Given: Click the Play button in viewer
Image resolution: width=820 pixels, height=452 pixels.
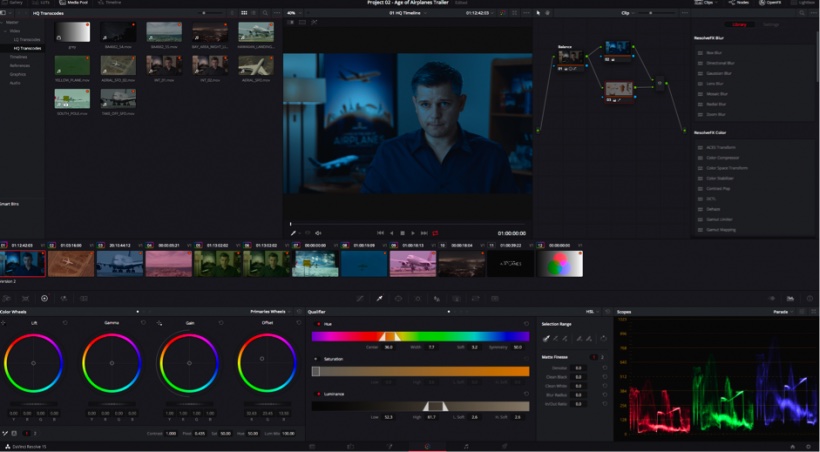Looking at the screenshot, I should [x=413, y=233].
